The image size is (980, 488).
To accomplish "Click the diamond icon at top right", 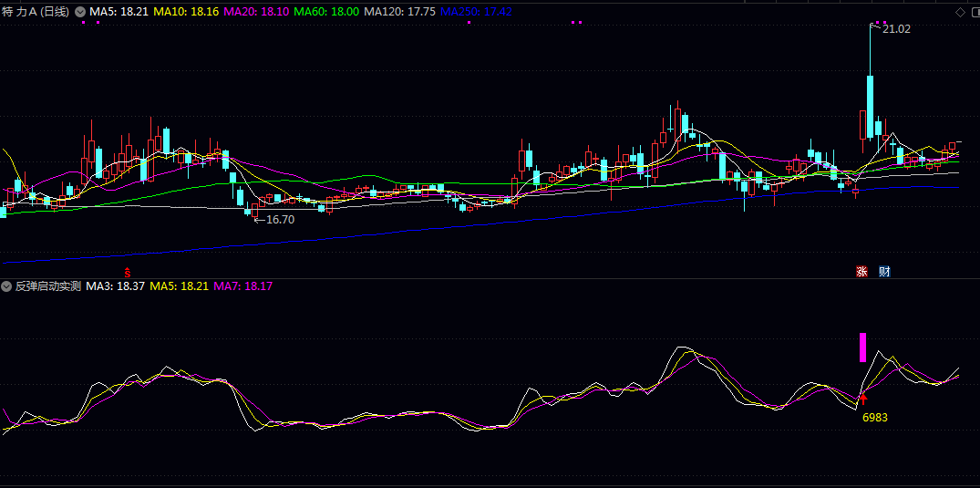I will [x=960, y=12].
